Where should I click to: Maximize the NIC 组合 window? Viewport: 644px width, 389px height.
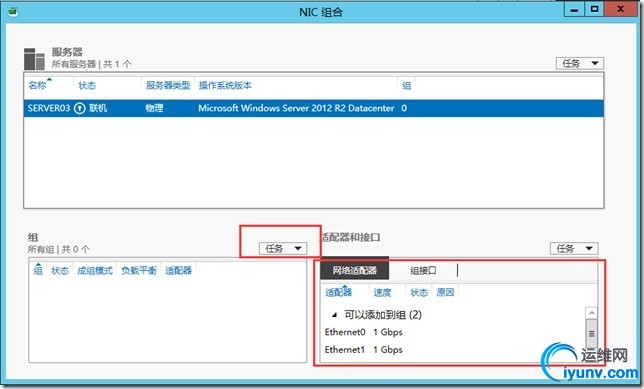click(594, 10)
